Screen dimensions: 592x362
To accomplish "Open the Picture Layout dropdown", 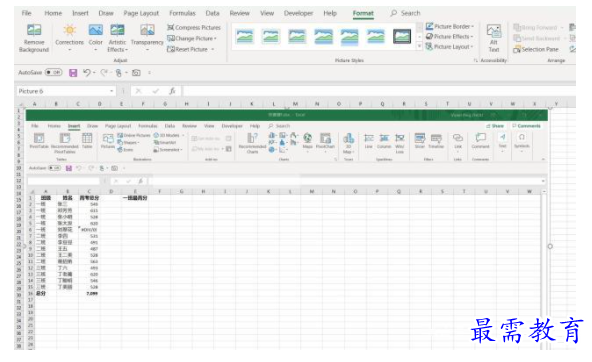I will pyautogui.click(x=449, y=47).
